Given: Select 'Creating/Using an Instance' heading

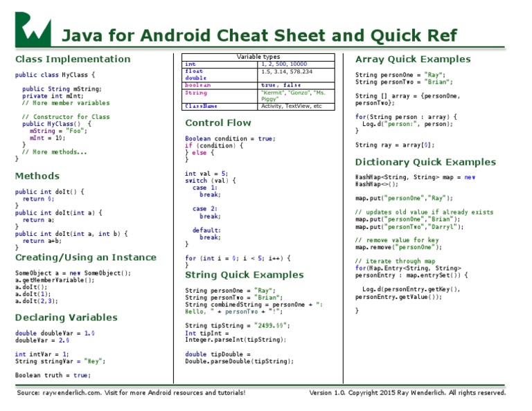Looking at the screenshot, I should pyautogui.click(x=86, y=257).
